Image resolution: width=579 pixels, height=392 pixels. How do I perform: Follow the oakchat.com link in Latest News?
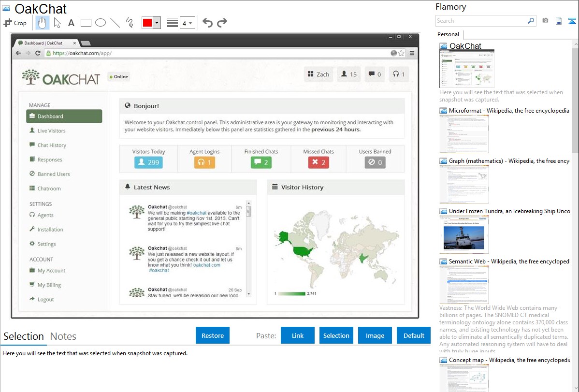[x=207, y=265]
